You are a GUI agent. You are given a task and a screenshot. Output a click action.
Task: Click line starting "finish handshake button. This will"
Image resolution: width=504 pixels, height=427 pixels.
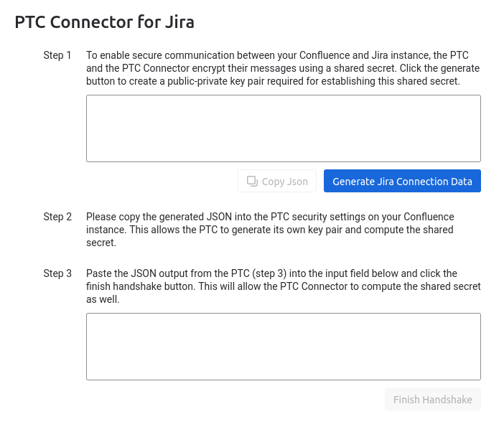coord(283,286)
